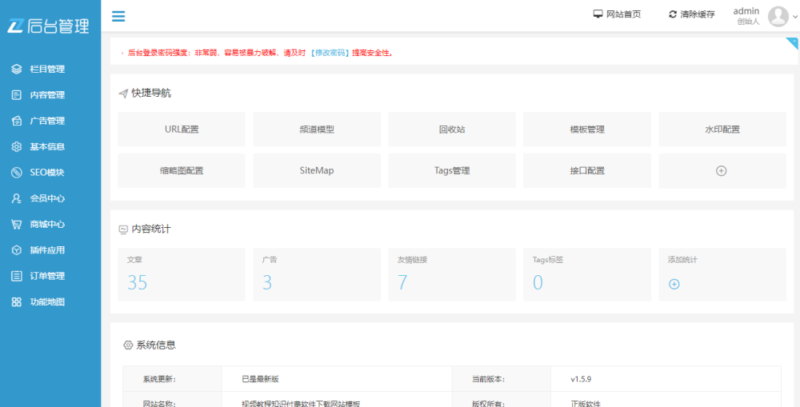Click the 友情链接 count 7
Viewport: 800px width, 407px height.
[403, 282]
